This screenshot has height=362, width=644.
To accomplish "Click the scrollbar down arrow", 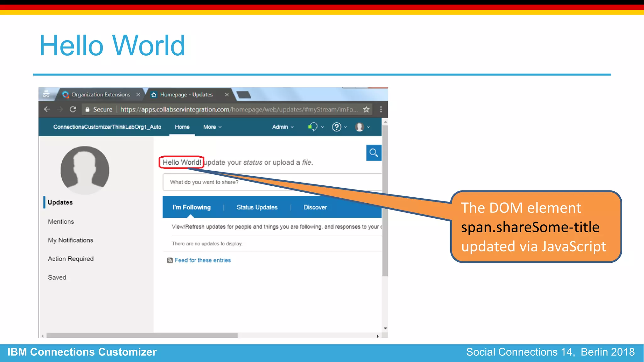I will [385, 328].
